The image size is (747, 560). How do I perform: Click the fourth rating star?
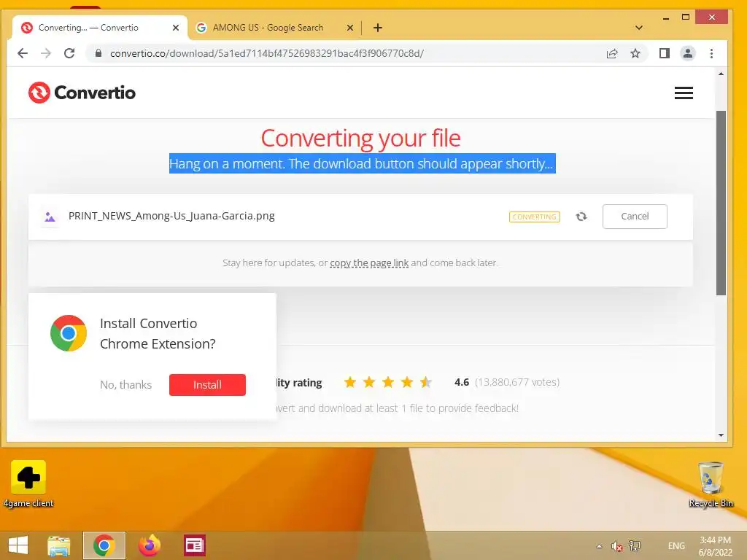pyautogui.click(x=407, y=382)
